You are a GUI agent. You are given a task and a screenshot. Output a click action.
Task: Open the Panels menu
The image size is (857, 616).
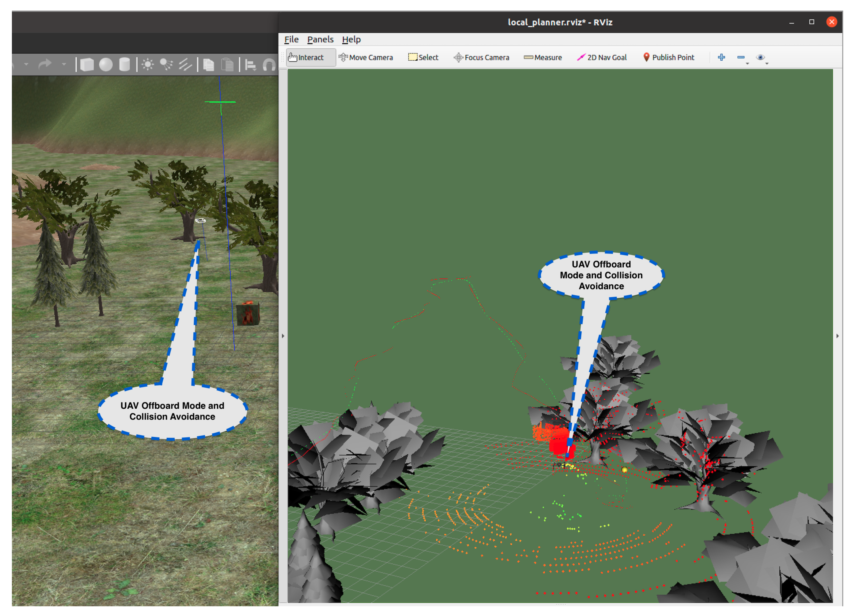pyautogui.click(x=320, y=39)
